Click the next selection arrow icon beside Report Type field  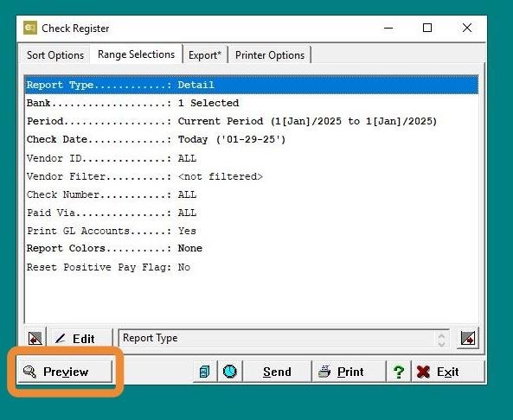coord(468,338)
